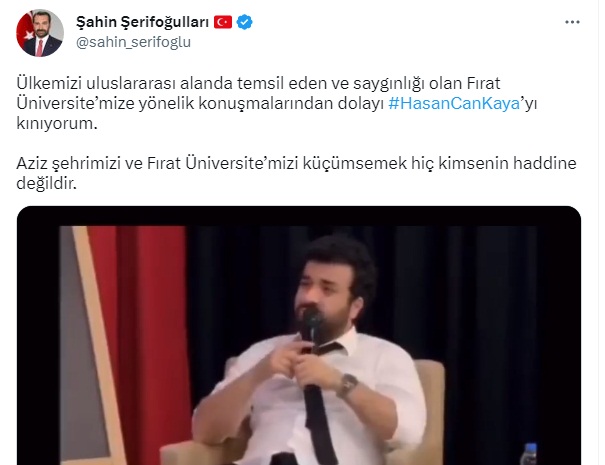The image size is (605, 465).
Task: Play the embedded video of the man speaking
Action: [x=299, y=335]
